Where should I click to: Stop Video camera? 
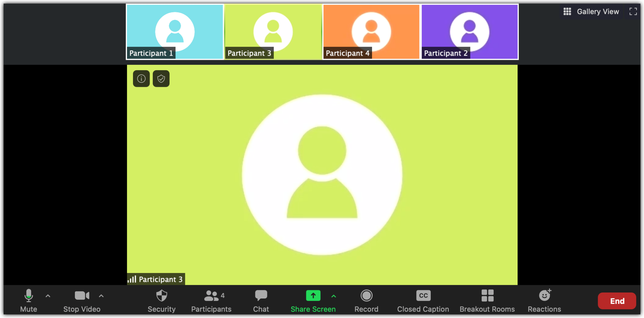click(x=82, y=300)
